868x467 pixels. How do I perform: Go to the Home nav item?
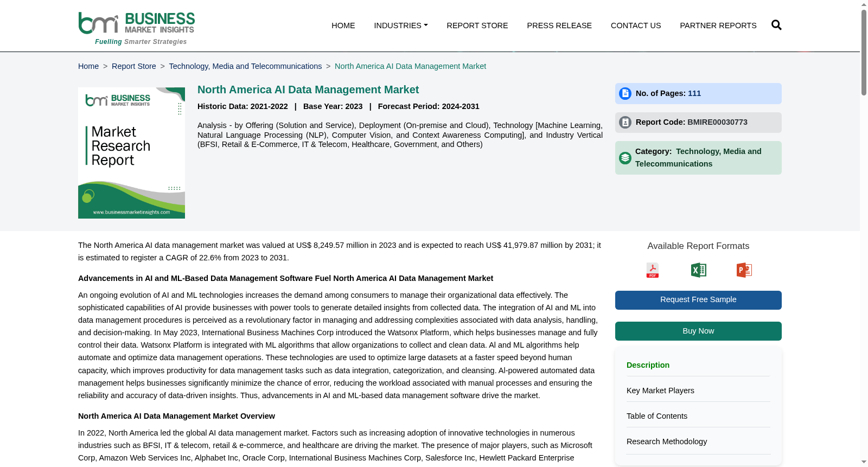(x=343, y=25)
